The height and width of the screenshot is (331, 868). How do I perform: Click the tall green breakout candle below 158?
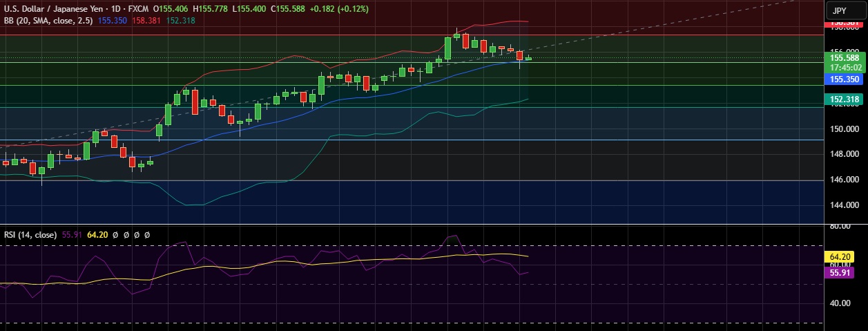pyautogui.click(x=448, y=48)
